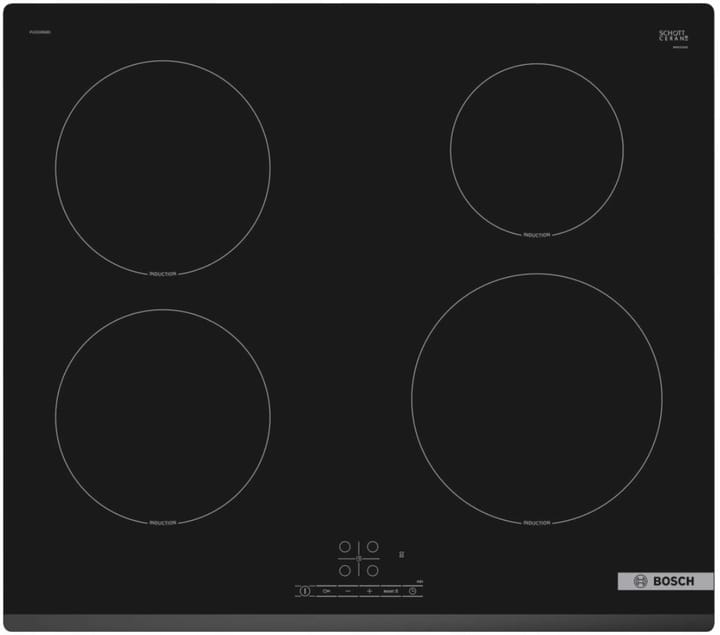The image size is (720, 635).
Task: Click the large front-right induction zone
Action: [x=537, y=399]
